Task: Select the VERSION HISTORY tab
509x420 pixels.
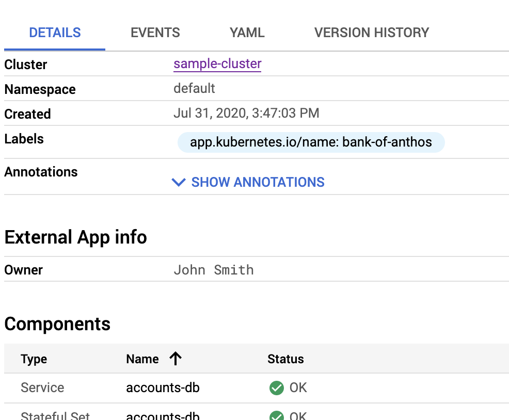Action: pyautogui.click(x=371, y=33)
